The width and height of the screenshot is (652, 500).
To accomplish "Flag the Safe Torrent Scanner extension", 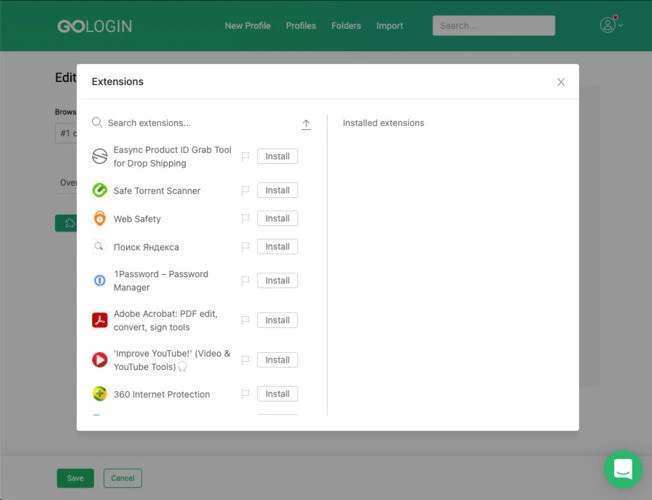I will 245,191.
